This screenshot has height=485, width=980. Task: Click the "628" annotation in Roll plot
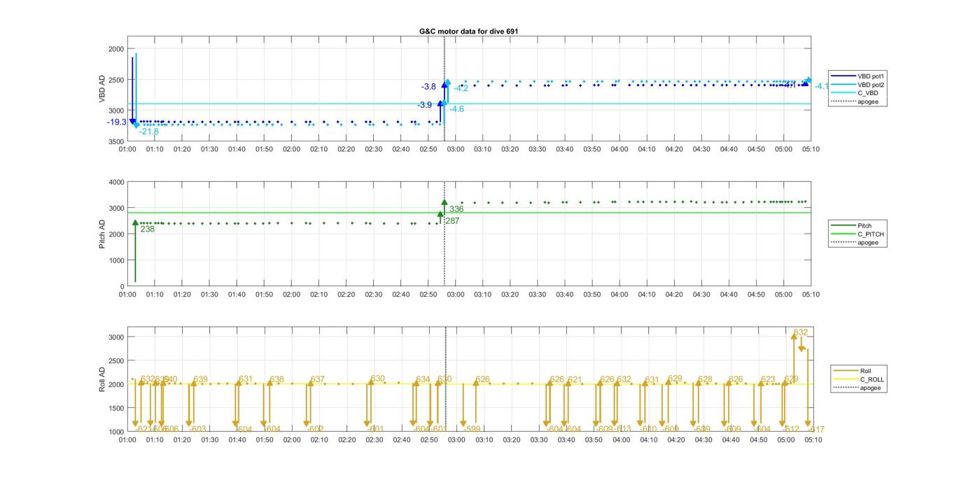pos(705,379)
